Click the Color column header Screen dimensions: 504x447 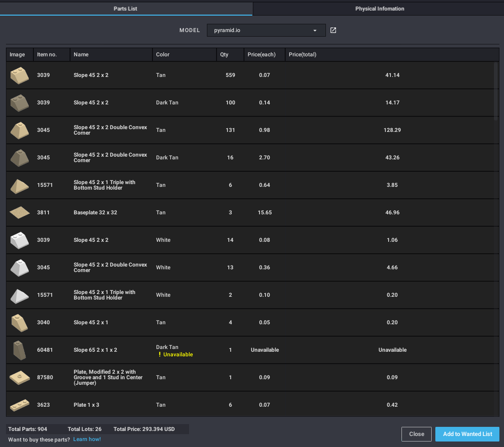[163, 55]
